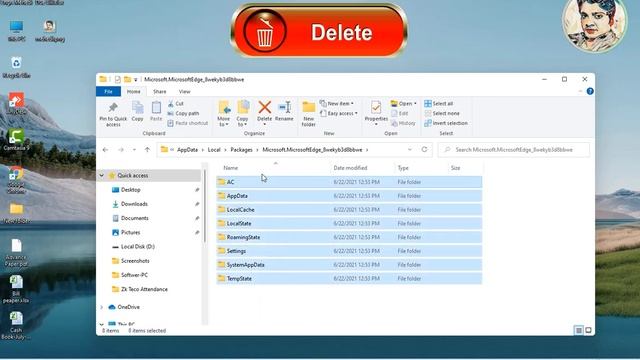Open the Recent locations dropdown arrow
This screenshot has width=640, height=360.
(x=134, y=150)
